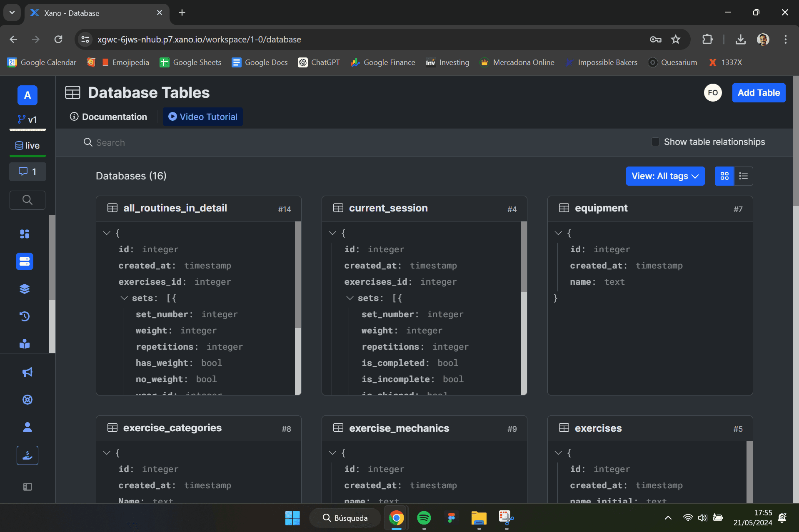Collapse the equipment table schema root
799x532 pixels.
tap(558, 233)
